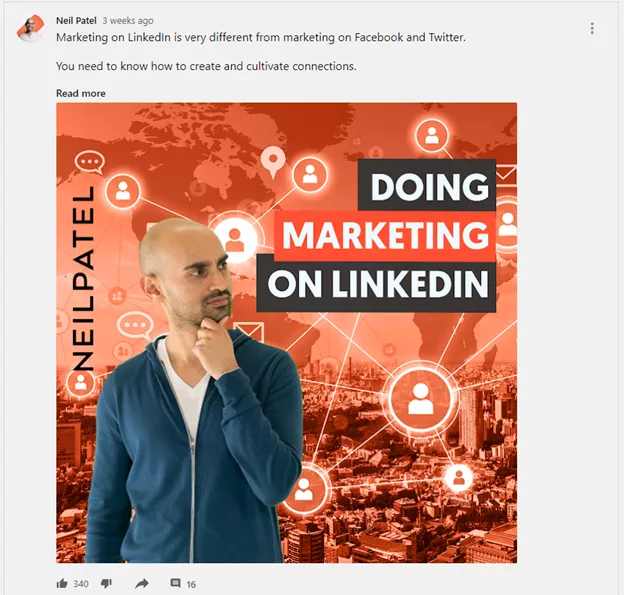Dislike the post with the thumbs-down icon

pos(106,583)
